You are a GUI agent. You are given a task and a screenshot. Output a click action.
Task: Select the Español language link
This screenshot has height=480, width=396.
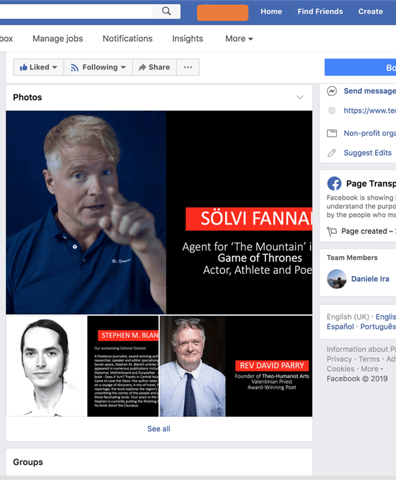pos(340,327)
